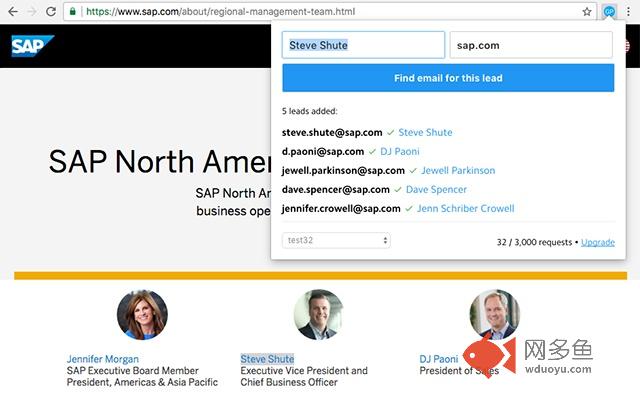Click the checkmark next to dave.spencer@sap.com

point(398,190)
